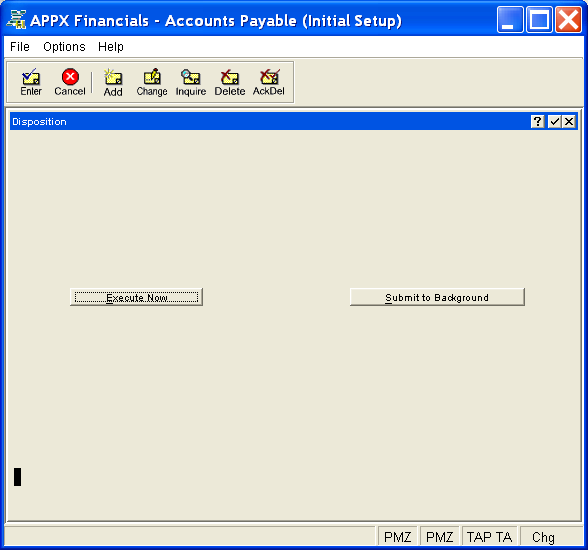Viewport: 588px width, 550px height.
Task: Open the Options menu
Action: pyautogui.click(x=64, y=47)
